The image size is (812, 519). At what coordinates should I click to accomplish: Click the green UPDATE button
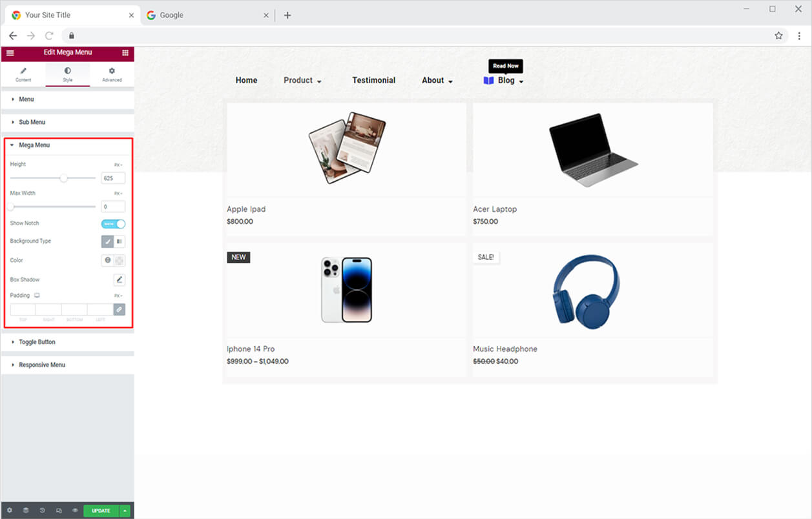tap(101, 511)
